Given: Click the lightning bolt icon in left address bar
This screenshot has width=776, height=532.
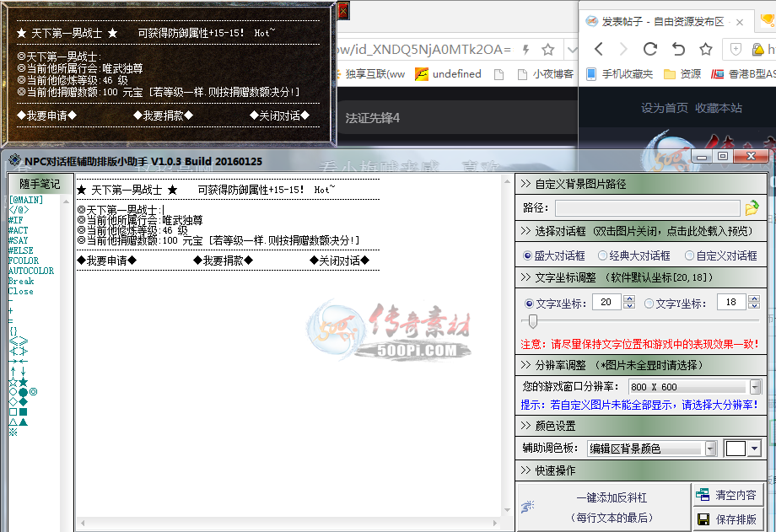Looking at the screenshot, I should tap(526, 50).
